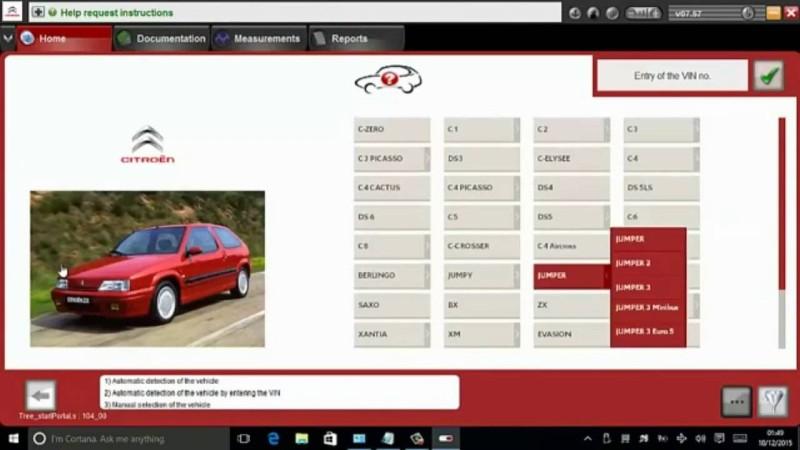Open the Windows Start menu

click(x=13, y=439)
